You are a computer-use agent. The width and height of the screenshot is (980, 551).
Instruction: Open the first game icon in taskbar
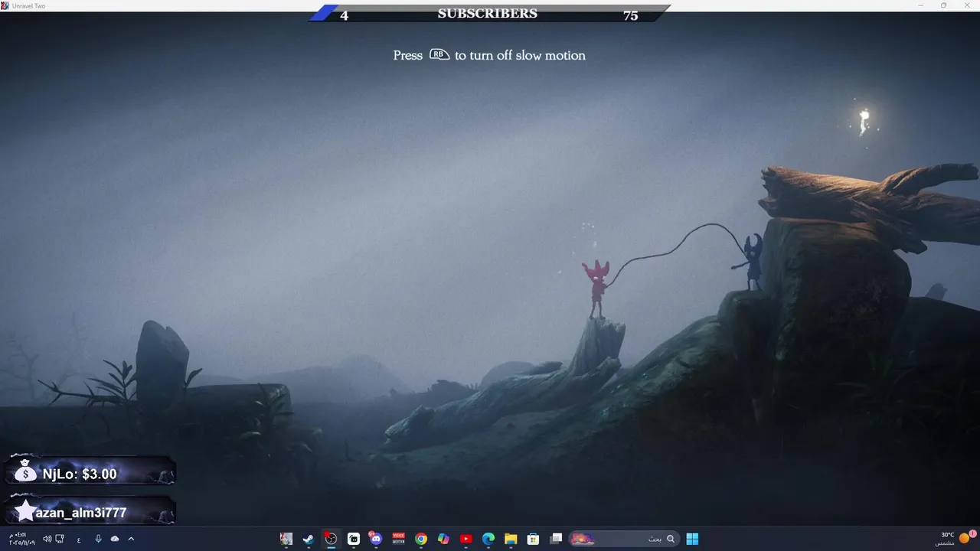pyautogui.click(x=286, y=539)
